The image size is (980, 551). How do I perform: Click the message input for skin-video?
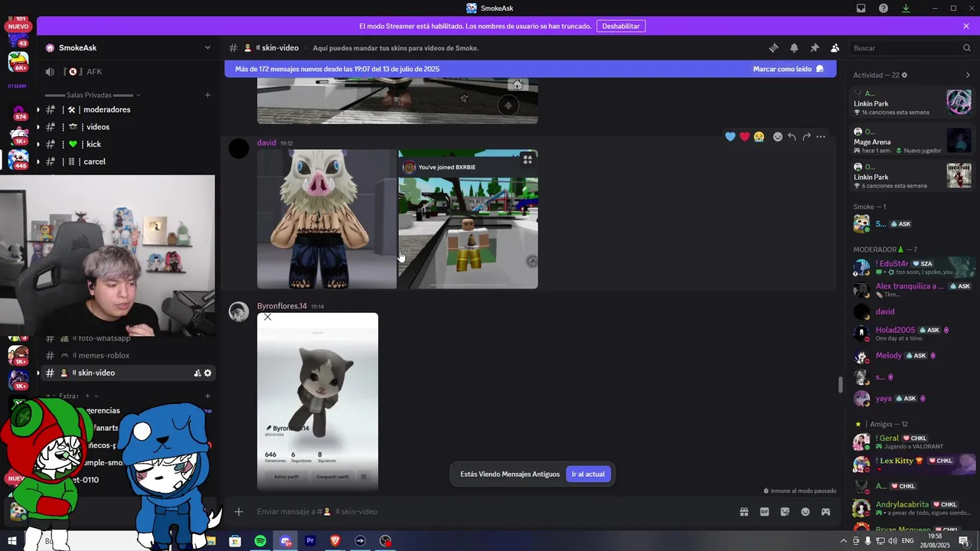[490, 511]
